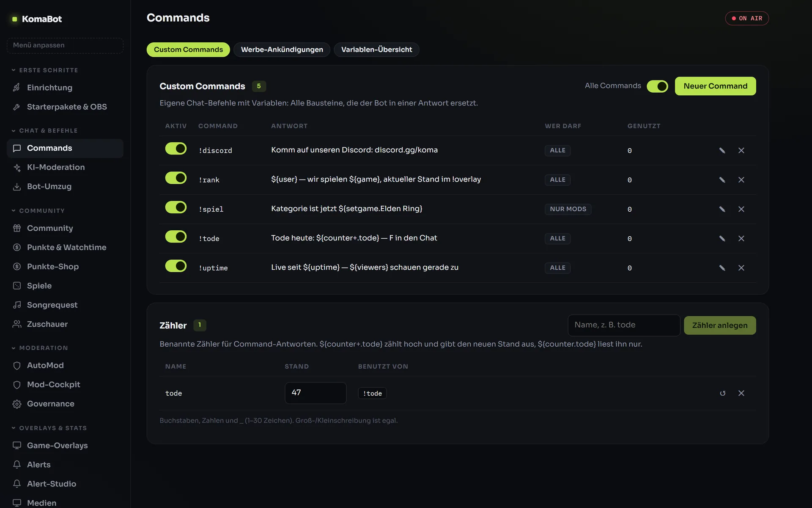Edit the !tode command
The image size is (812, 508).
pos(722,238)
